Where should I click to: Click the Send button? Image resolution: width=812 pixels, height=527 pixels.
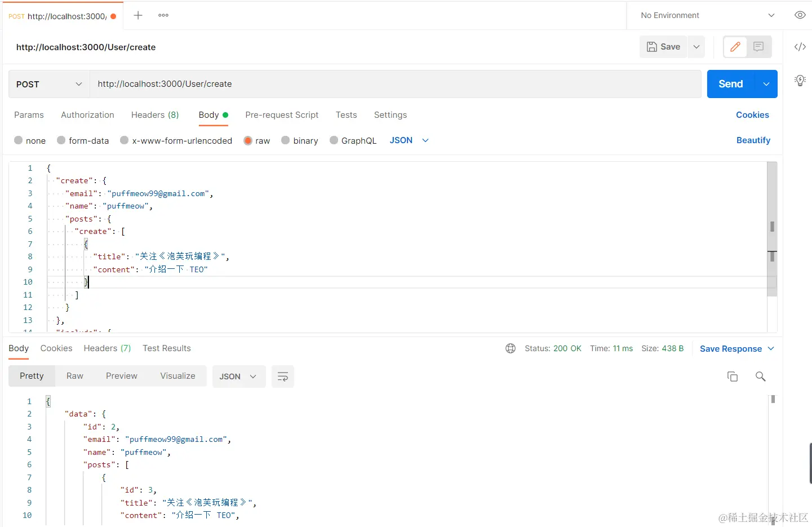click(730, 83)
